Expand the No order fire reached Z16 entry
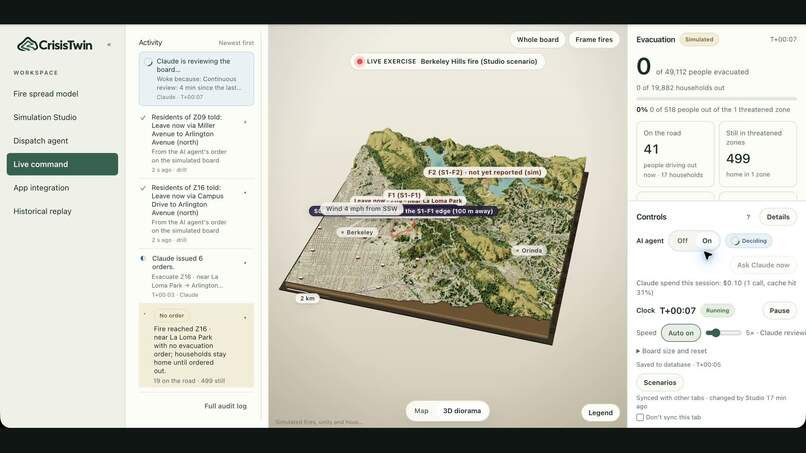806x453 pixels. (x=245, y=318)
